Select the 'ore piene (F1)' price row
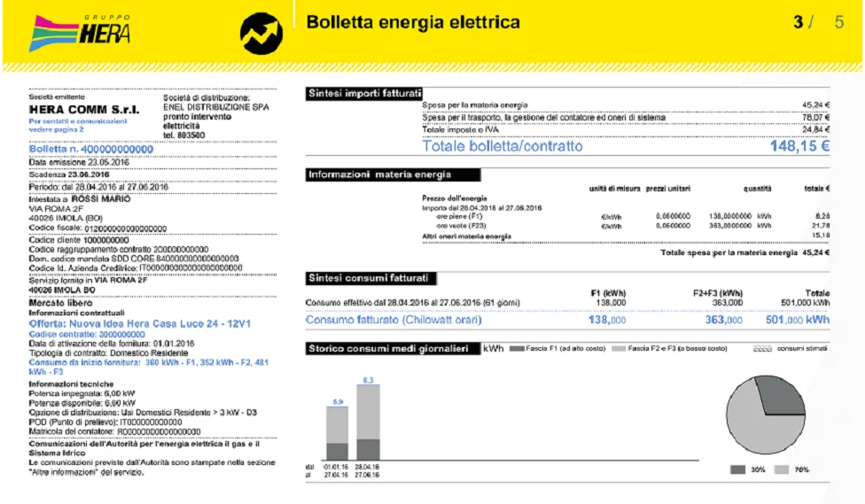The width and height of the screenshot is (865, 504). coord(632,216)
